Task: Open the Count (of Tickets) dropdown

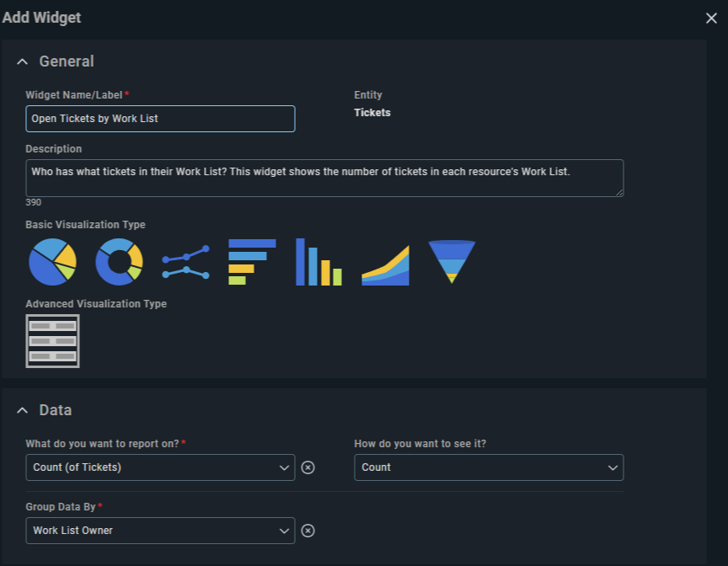Action: tap(160, 467)
